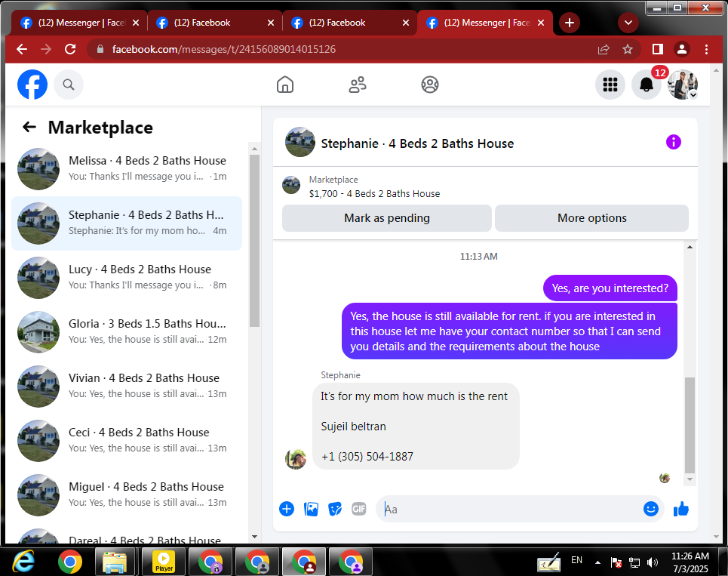Choose a sticker icon in composer

[335, 509]
